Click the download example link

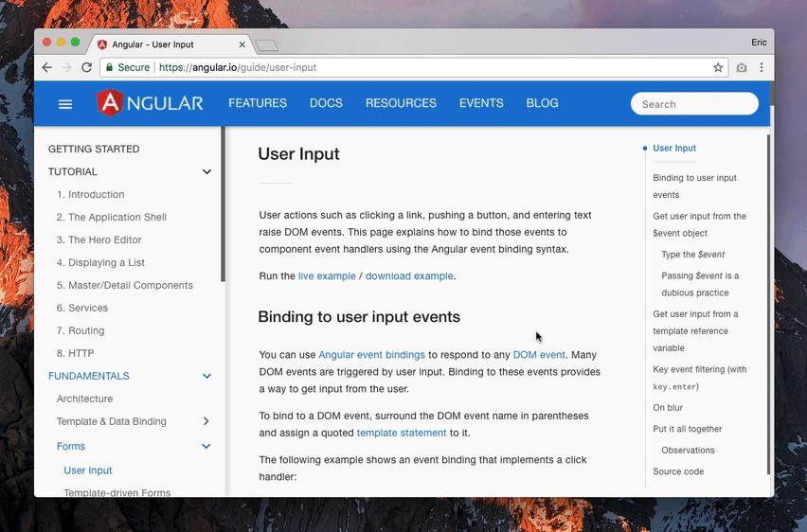[x=409, y=276]
